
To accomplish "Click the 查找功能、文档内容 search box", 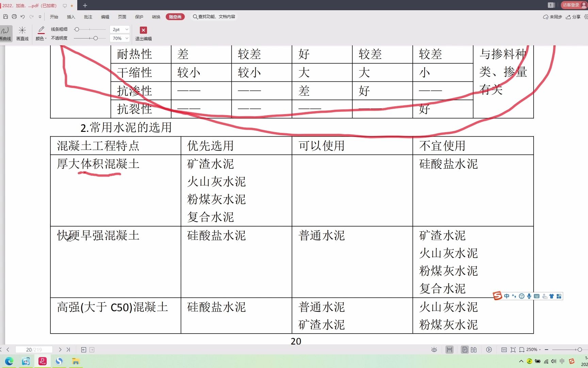I will (214, 17).
